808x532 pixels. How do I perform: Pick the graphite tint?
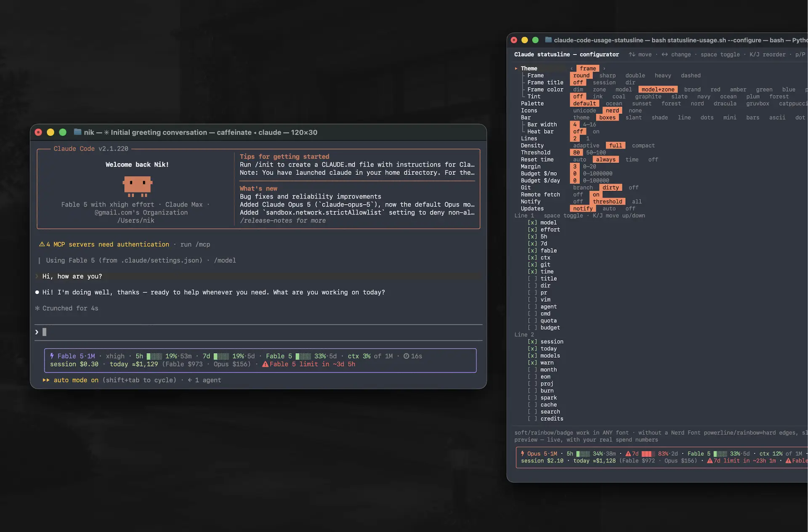click(x=649, y=97)
